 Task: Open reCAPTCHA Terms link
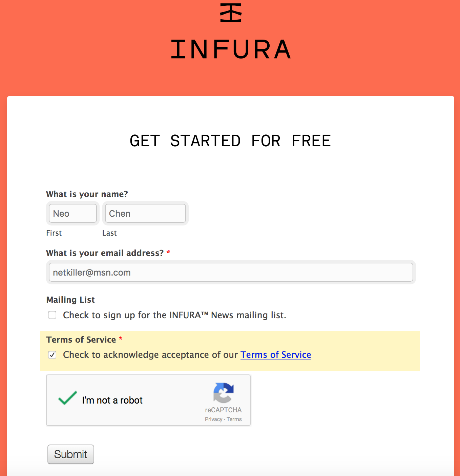tap(234, 419)
